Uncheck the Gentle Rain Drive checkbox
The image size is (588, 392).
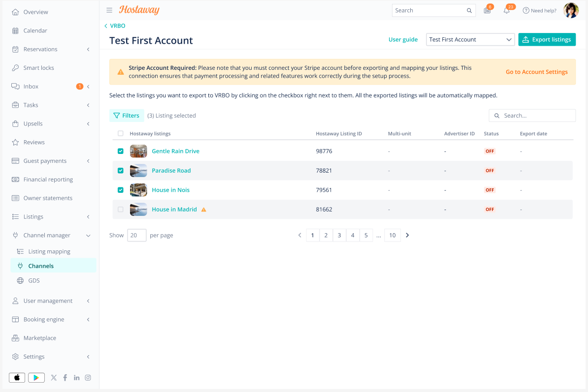120,151
